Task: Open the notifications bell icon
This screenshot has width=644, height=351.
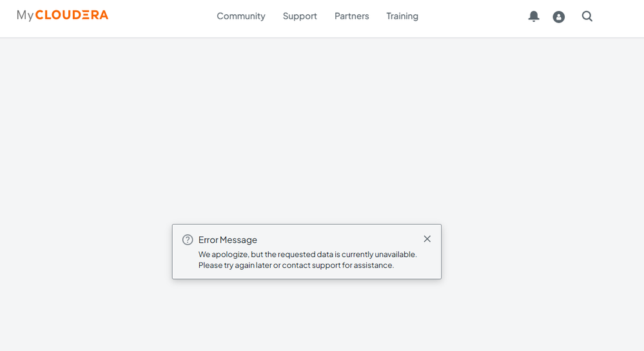Action: click(x=534, y=17)
